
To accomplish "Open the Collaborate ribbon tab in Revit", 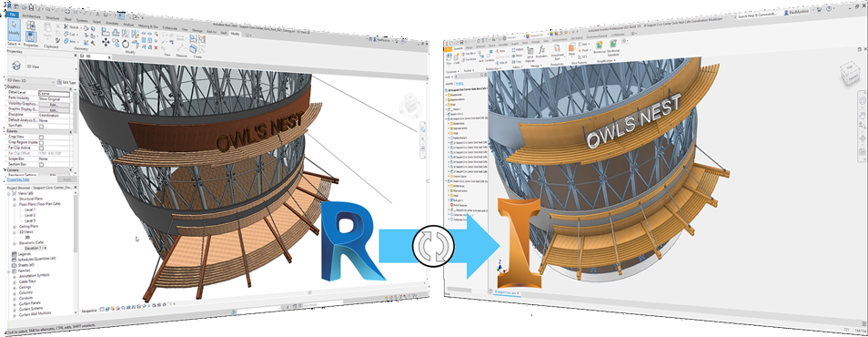I will click(170, 27).
